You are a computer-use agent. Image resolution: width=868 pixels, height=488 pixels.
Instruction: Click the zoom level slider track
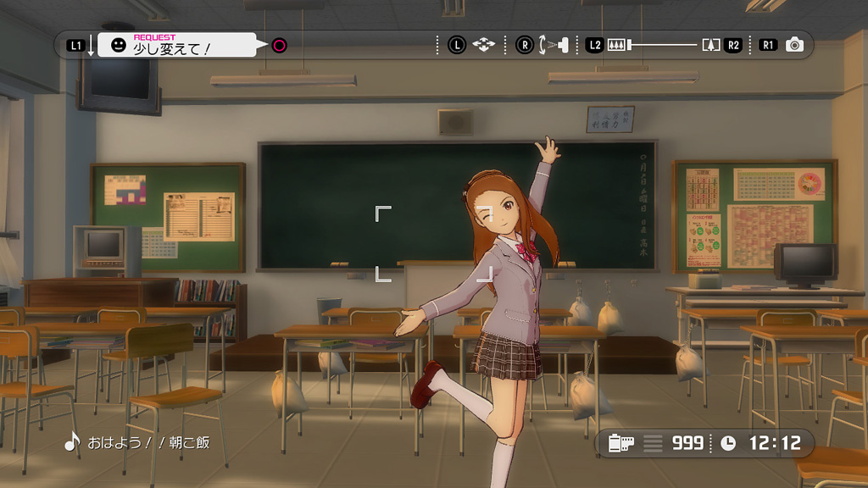pos(664,45)
